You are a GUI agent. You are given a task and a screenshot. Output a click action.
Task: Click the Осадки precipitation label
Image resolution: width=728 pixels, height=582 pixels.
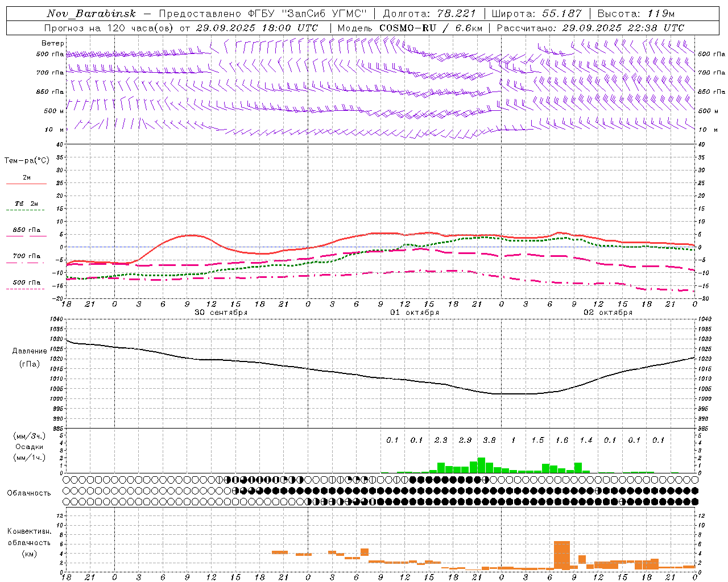point(30,447)
